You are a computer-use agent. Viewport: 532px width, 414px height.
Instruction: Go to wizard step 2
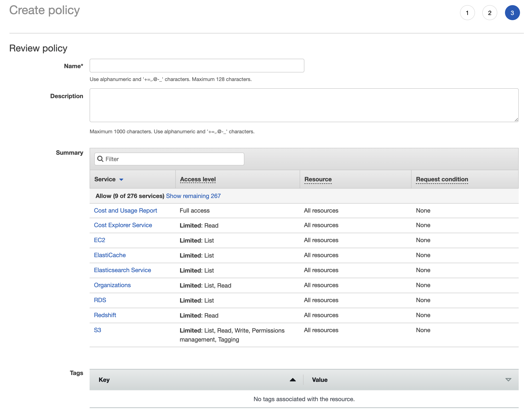pos(489,13)
